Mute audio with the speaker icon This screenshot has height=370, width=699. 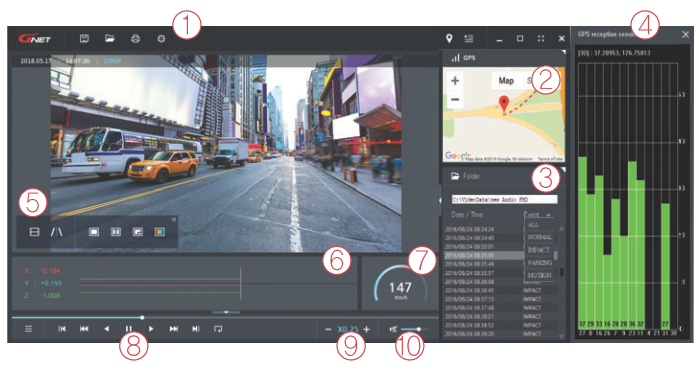pos(393,329)
